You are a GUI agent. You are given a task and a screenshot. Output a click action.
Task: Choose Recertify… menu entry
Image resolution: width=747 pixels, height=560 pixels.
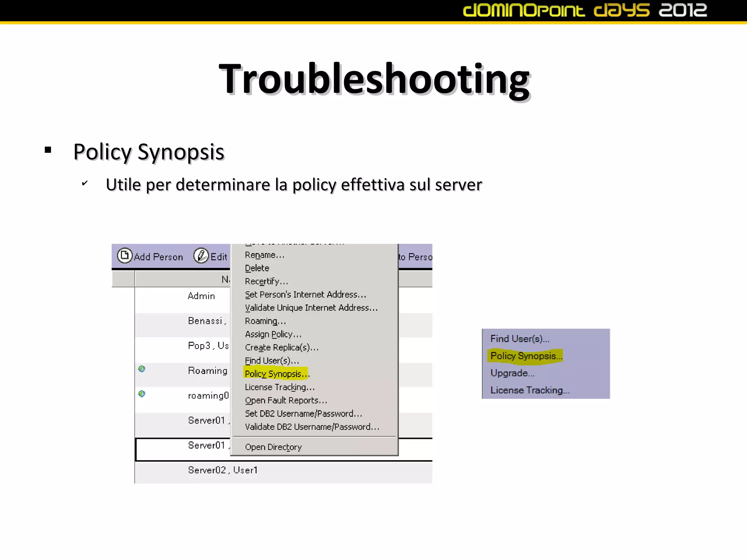pyautogui.click(x=266, y=281)
